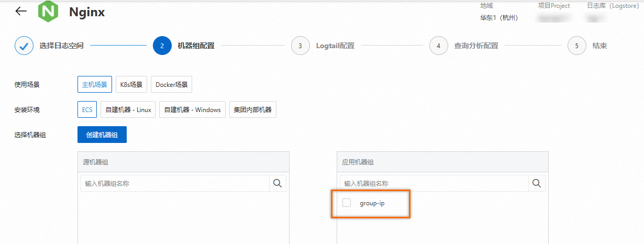The image size is (644, 244).
Task: Click the 源机器组 panel header
Action: pos(183,162)
